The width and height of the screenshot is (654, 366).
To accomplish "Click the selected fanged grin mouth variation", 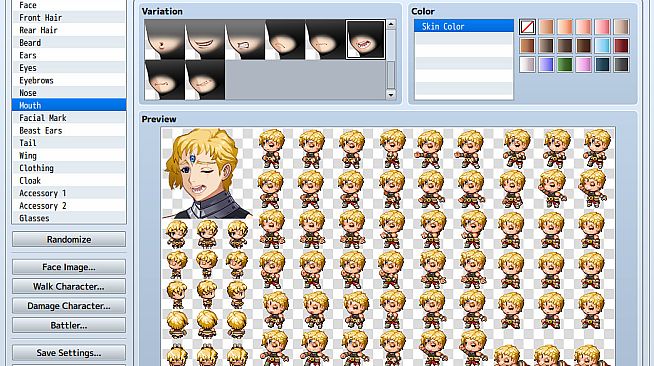I will click(365, 40).
